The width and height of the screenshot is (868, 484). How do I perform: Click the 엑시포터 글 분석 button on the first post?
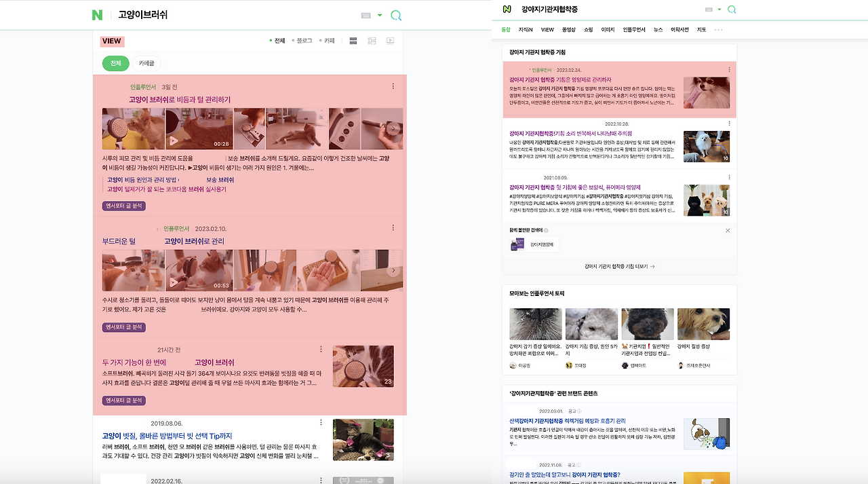click(124, 206)
